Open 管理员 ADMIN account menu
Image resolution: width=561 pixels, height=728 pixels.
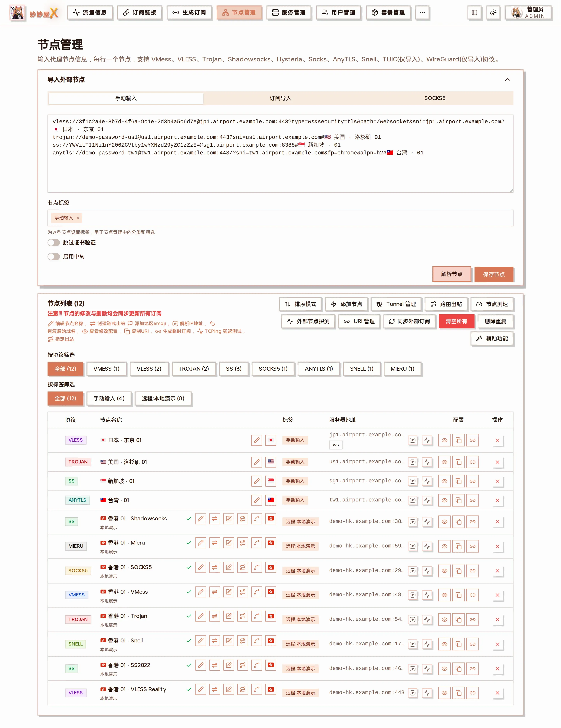(x=528, y=13)
